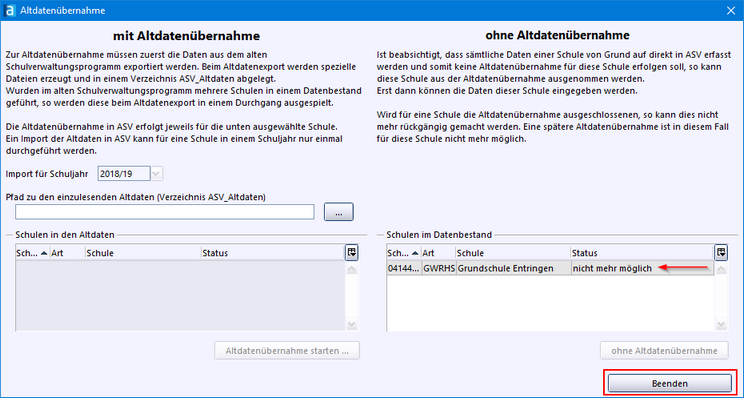Viewport: 744px width, 398px height.
Task: Open column chooser icon in Schulen in den Altdaten
Action: click(352, 253)
